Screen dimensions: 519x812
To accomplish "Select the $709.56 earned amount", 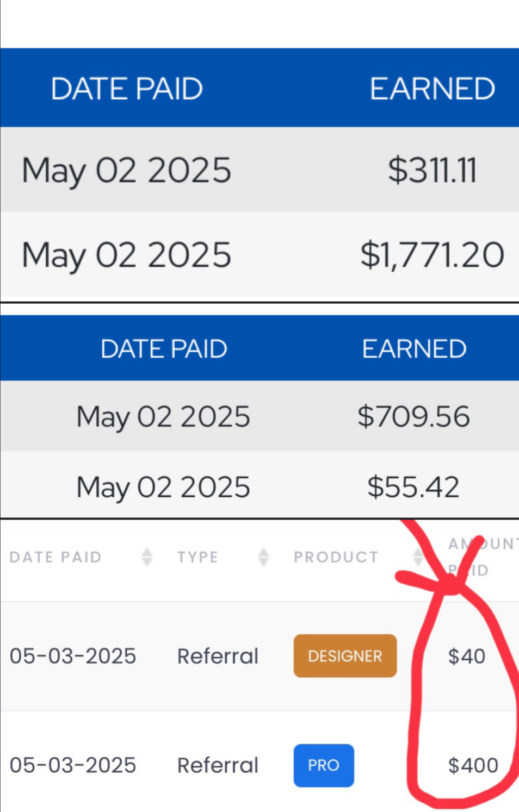I will coord(413,417).
